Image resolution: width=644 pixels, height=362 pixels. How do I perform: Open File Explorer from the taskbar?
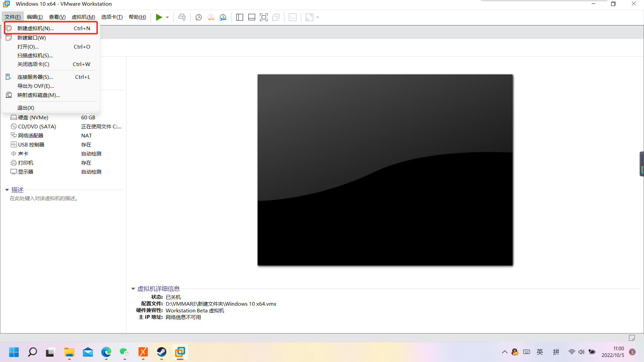tap(69, 352)
